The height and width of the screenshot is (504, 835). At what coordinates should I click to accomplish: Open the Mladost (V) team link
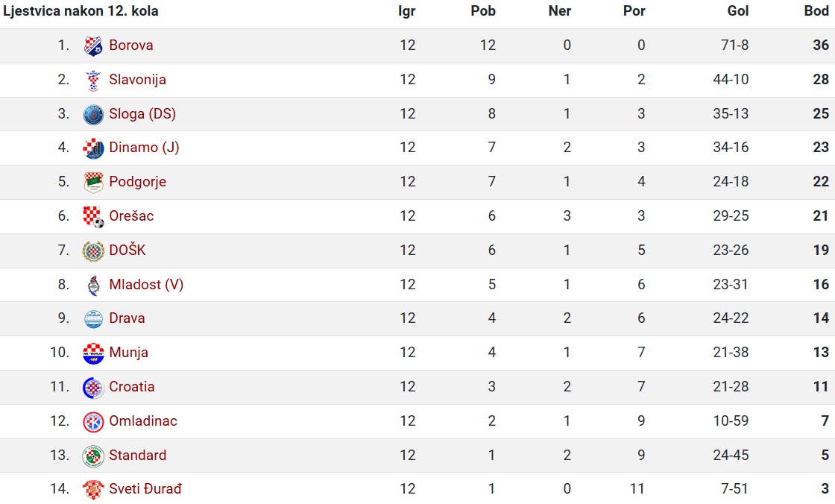(x=146, y=285)
